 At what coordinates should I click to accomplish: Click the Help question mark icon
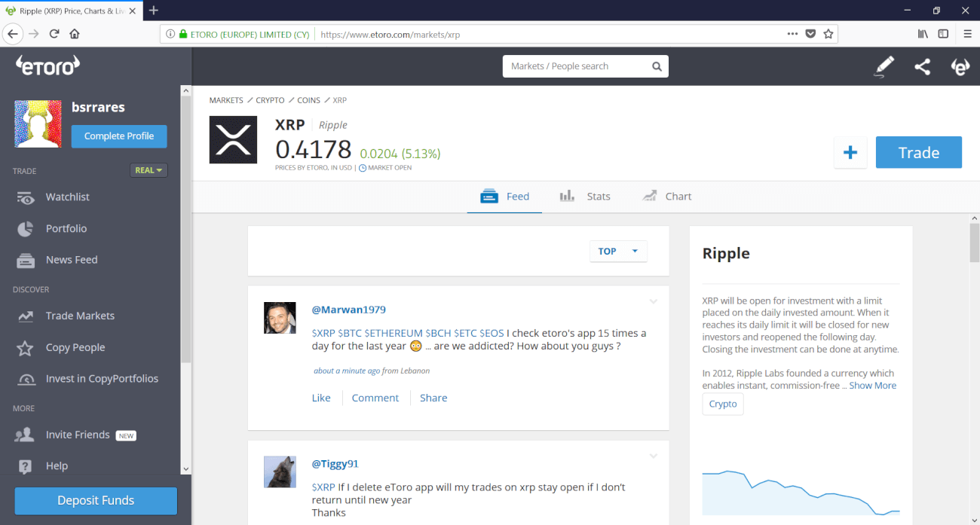tap(25, 466)
